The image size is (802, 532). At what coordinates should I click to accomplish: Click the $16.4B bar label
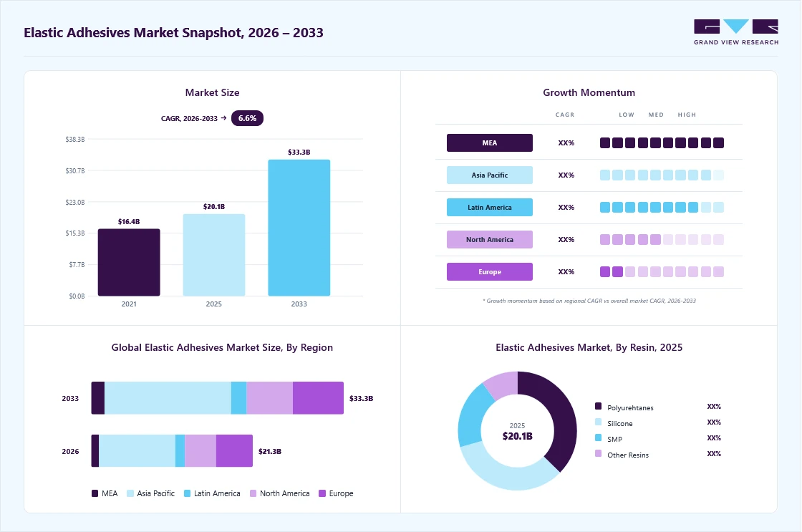point(129,221)
